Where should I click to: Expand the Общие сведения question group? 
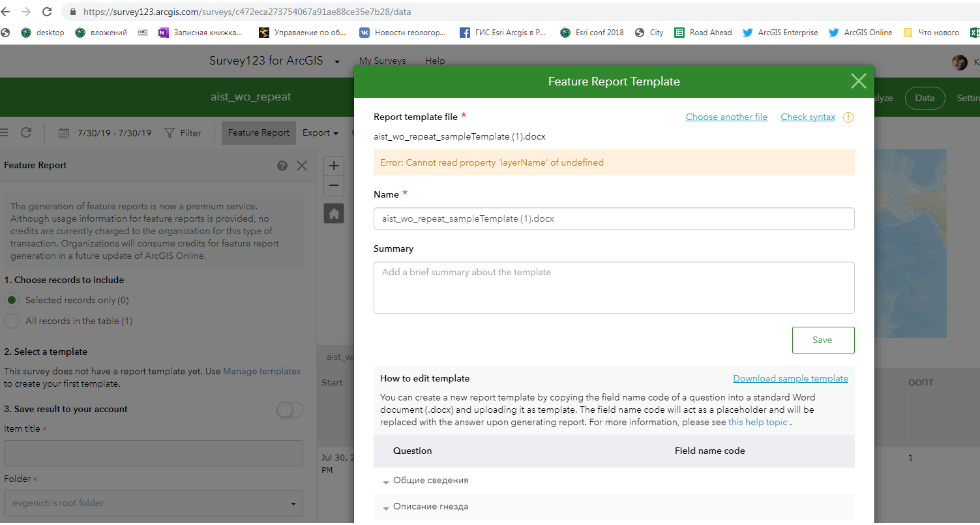[386, 482]
